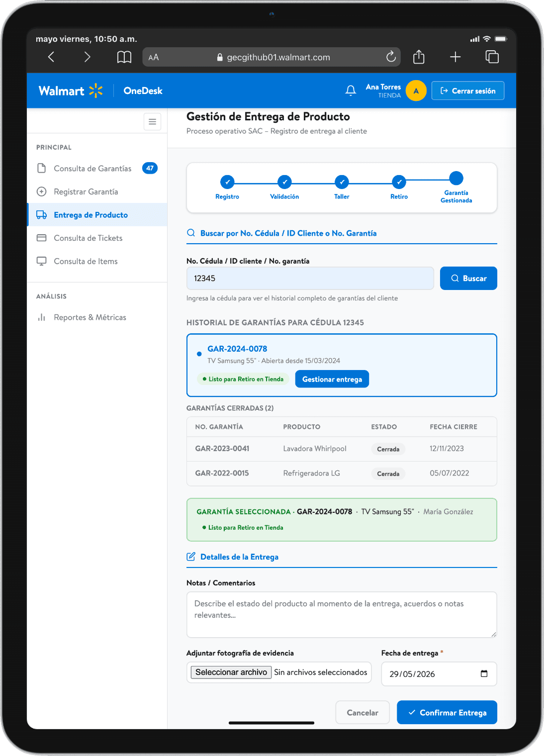Go back with Safari back arrow
Viewport: 544px width, 756px height.
tap(51, 57)
